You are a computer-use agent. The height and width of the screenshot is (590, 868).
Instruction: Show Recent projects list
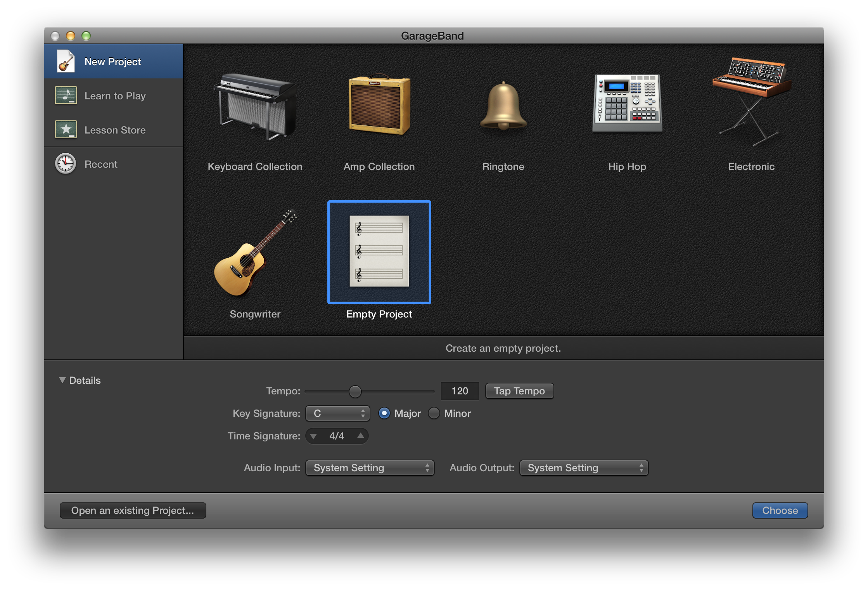[x=114, y=164]
